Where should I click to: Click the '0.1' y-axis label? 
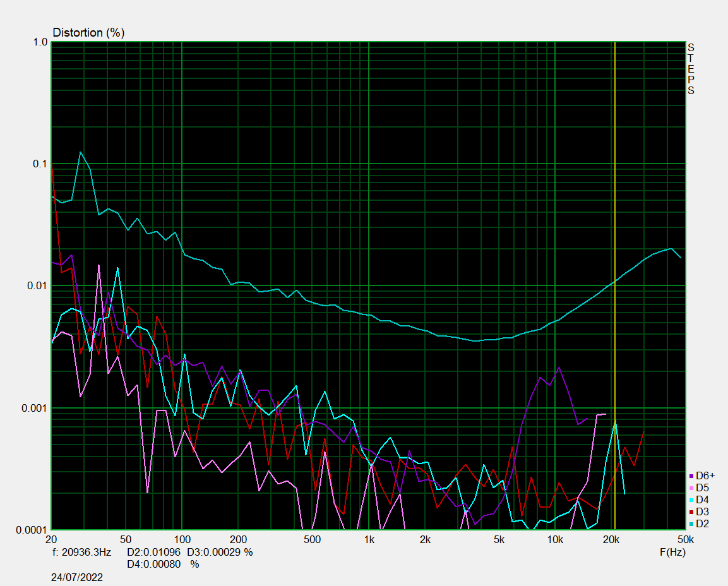(40, 164)
